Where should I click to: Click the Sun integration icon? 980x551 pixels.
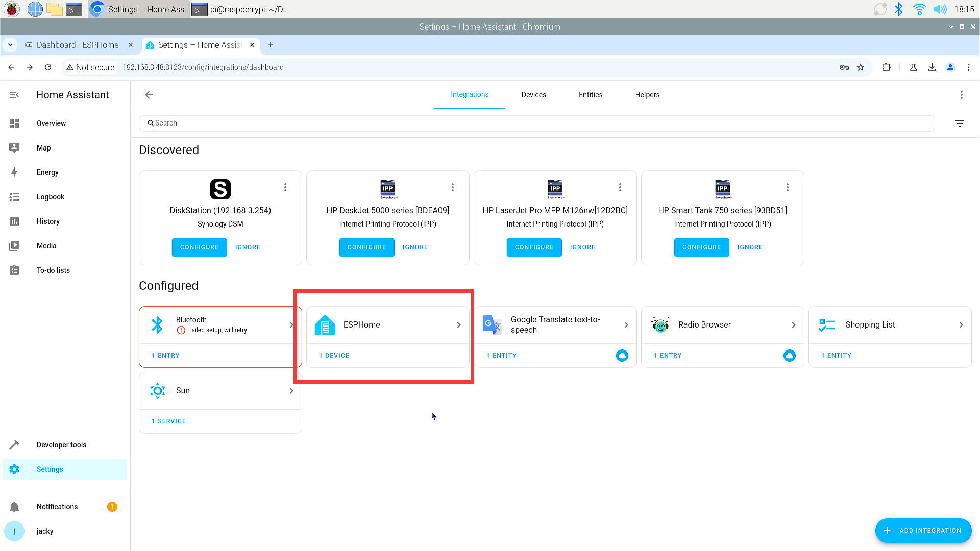[158, 391]
